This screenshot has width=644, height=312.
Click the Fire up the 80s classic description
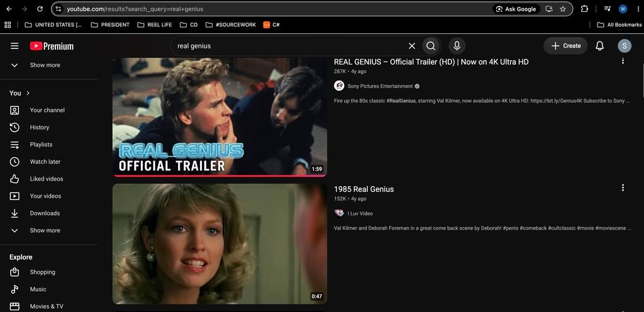pyautogui.click(x=482, y=101)
